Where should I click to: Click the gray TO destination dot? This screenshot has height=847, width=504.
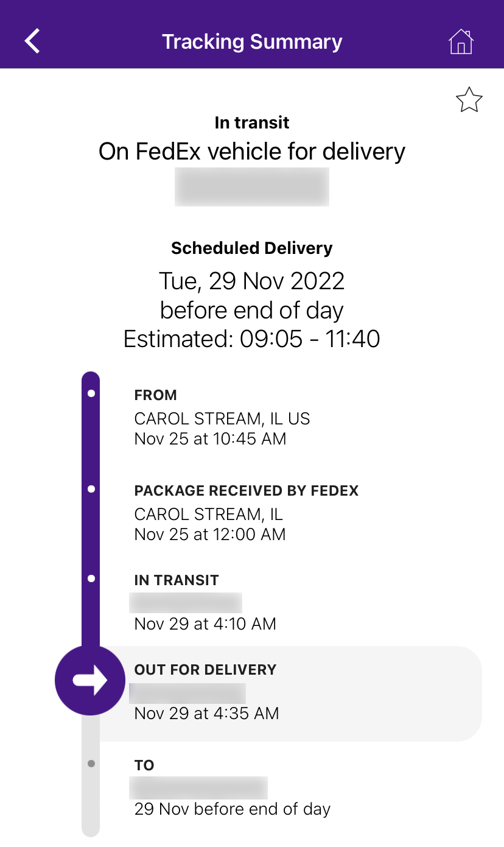point(91,764)
